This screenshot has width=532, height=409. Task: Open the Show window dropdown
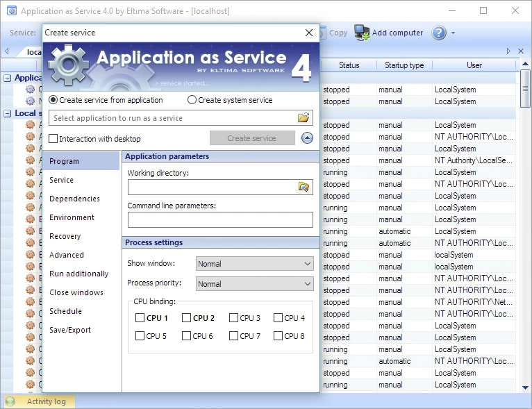255,264
